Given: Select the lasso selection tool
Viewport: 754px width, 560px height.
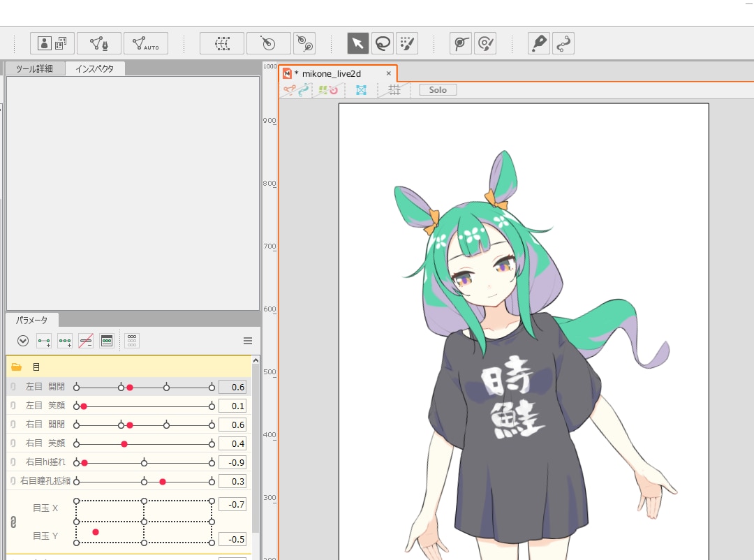Looking at the screenshot, I should tap(383, 43).
